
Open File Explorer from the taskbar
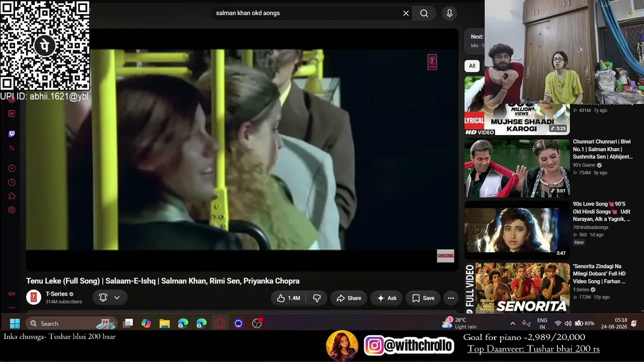pyautogui.click(x=165, y=323)
